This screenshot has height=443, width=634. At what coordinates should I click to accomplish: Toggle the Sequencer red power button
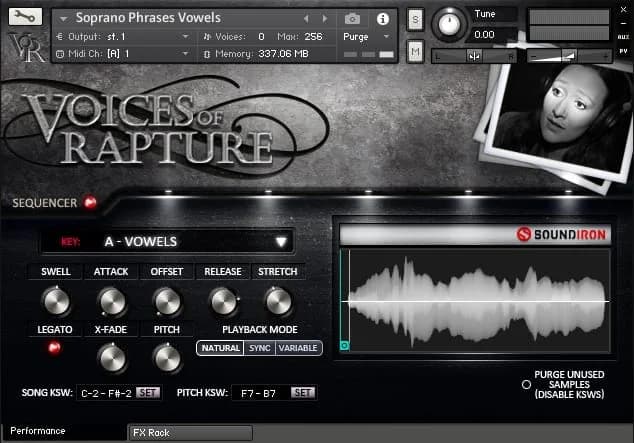90,202
